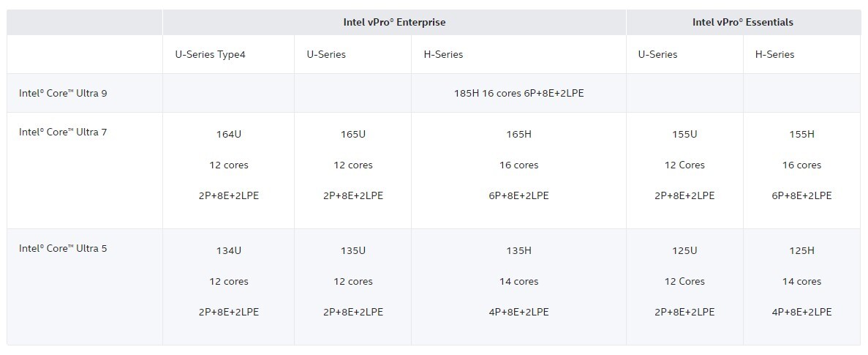Click U-Series header under vPro Essentials

click(657, 54)
